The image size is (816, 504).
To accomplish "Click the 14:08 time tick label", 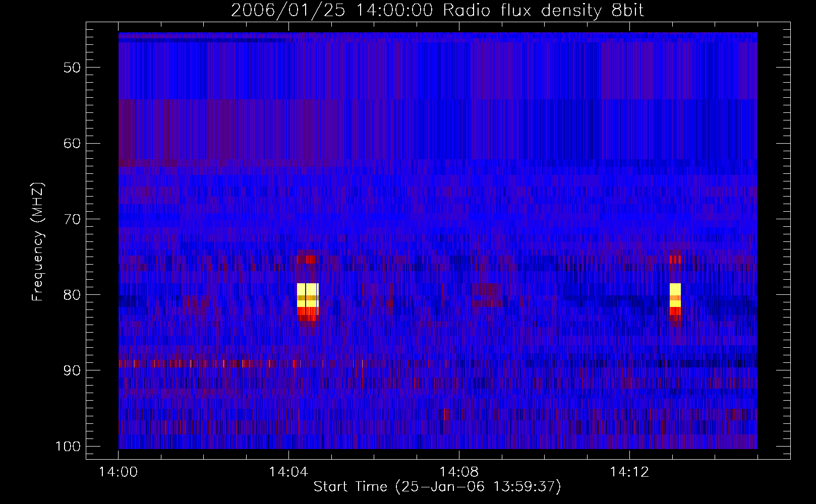I will pyautogui.click(x=459, y=472).
